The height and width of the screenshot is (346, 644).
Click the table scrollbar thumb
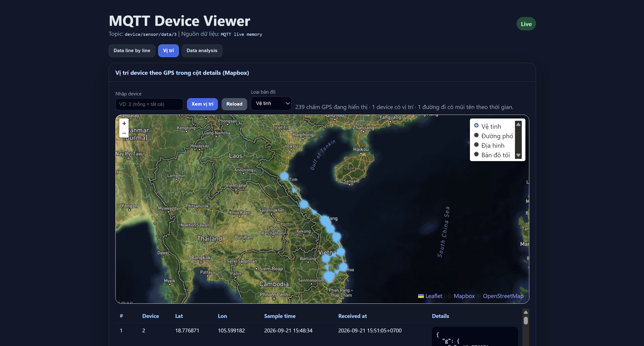point(526,321)
